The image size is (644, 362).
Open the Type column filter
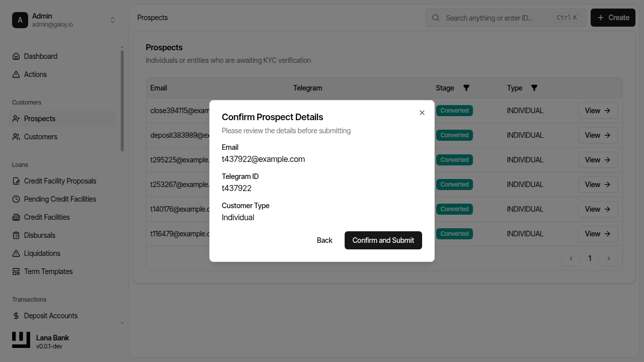(x=534, y=88)
